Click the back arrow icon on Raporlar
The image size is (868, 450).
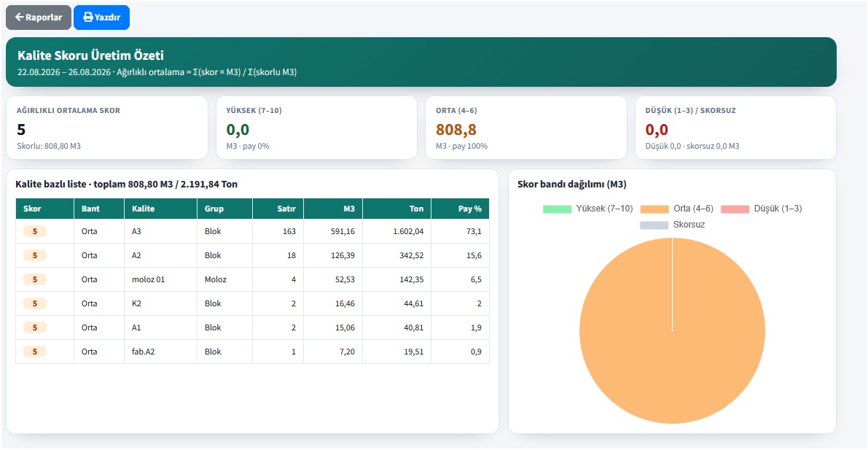(19, 18)
